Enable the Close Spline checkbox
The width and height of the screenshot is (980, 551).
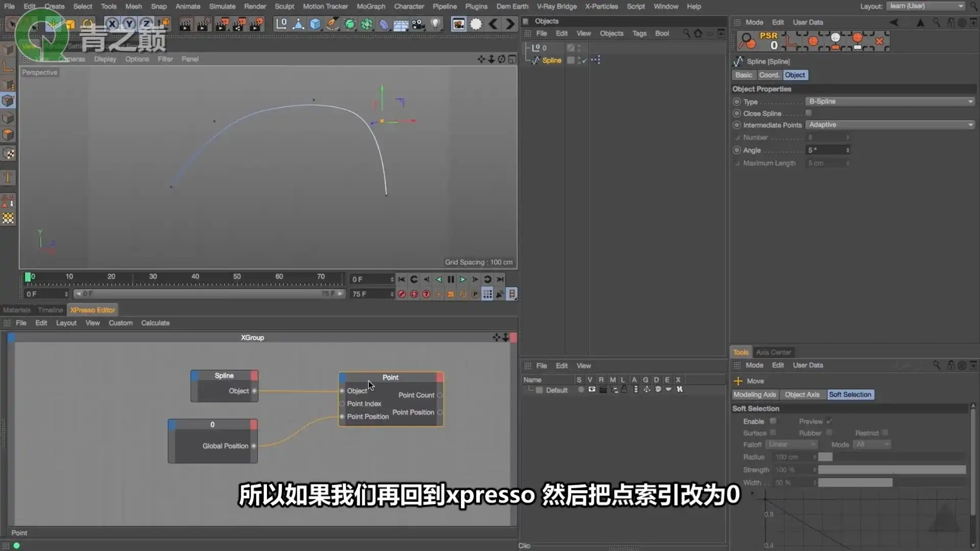click(x=808, y=113)
